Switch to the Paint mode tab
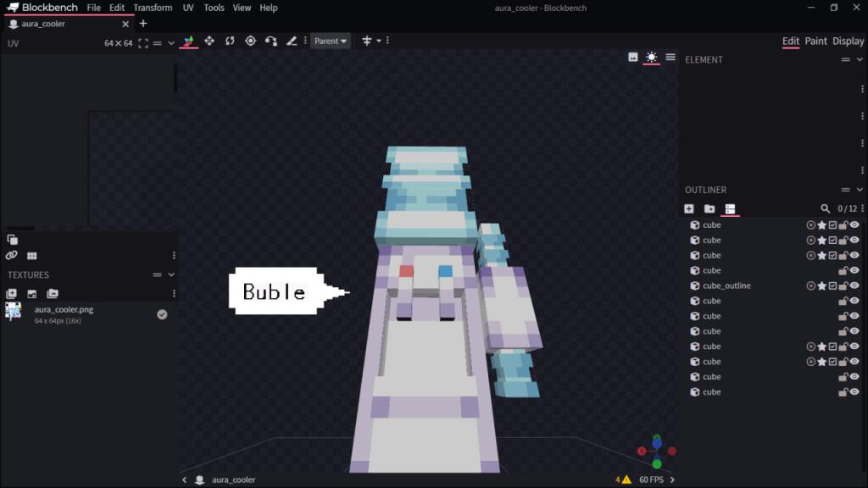Viewport: 868px width, 488px height. pos(815,41)
